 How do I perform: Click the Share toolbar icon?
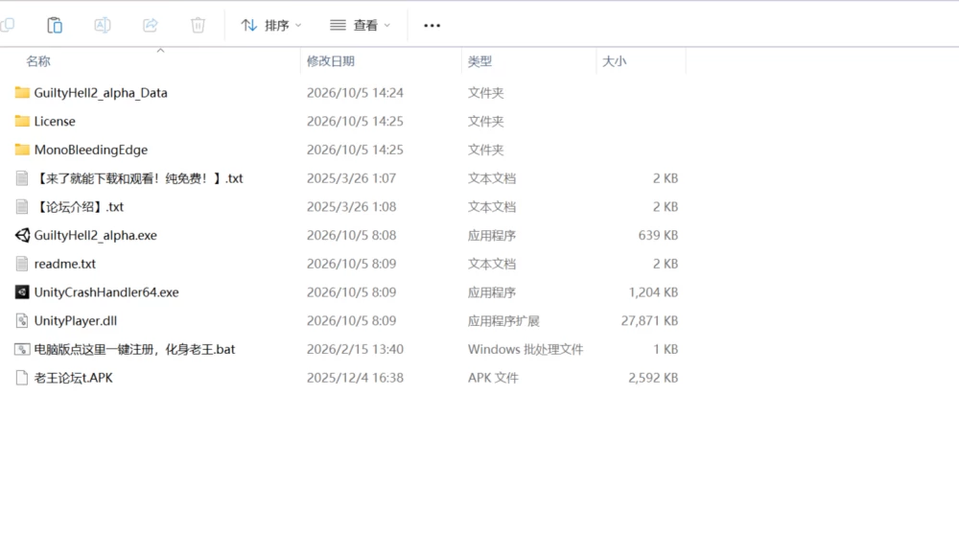click(150, 25)
